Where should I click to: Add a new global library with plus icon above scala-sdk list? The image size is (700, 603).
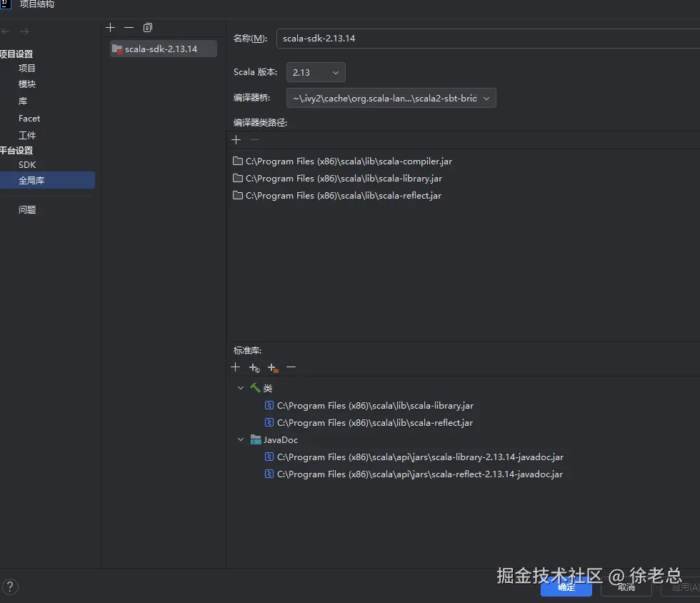110,28
